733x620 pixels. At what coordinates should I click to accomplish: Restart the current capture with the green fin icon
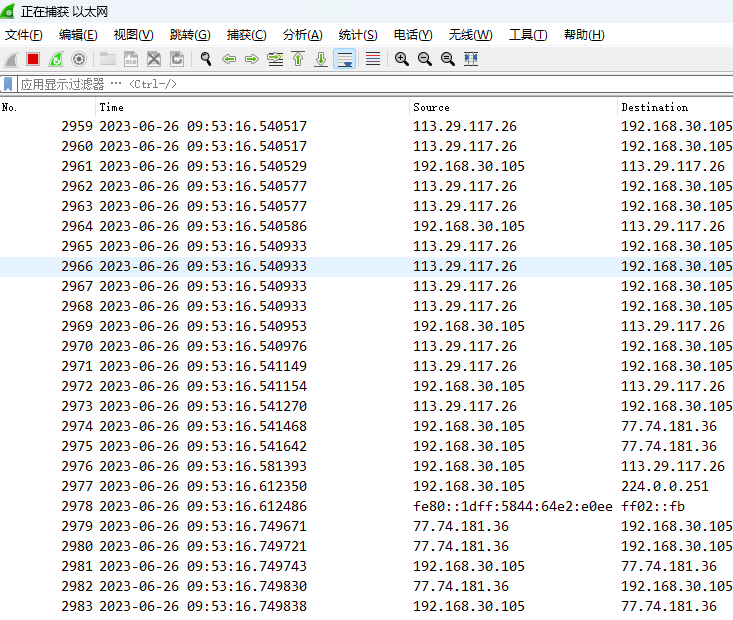tap(56, 59)
